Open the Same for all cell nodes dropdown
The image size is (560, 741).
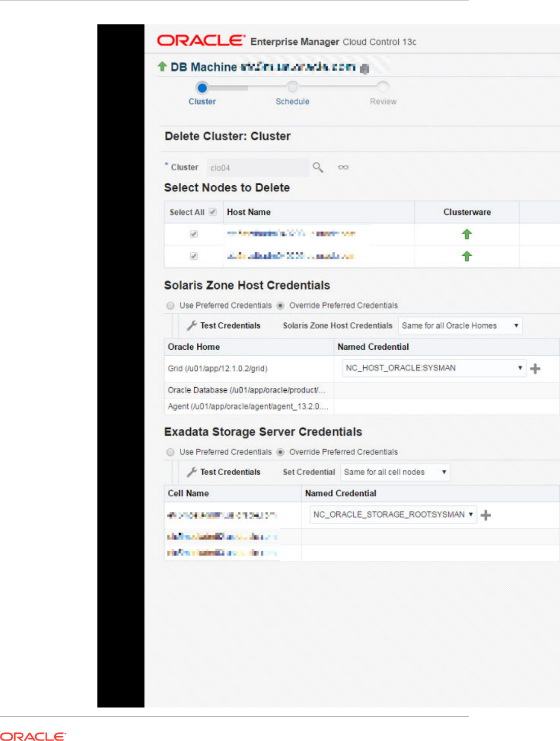tap(395, 472)
